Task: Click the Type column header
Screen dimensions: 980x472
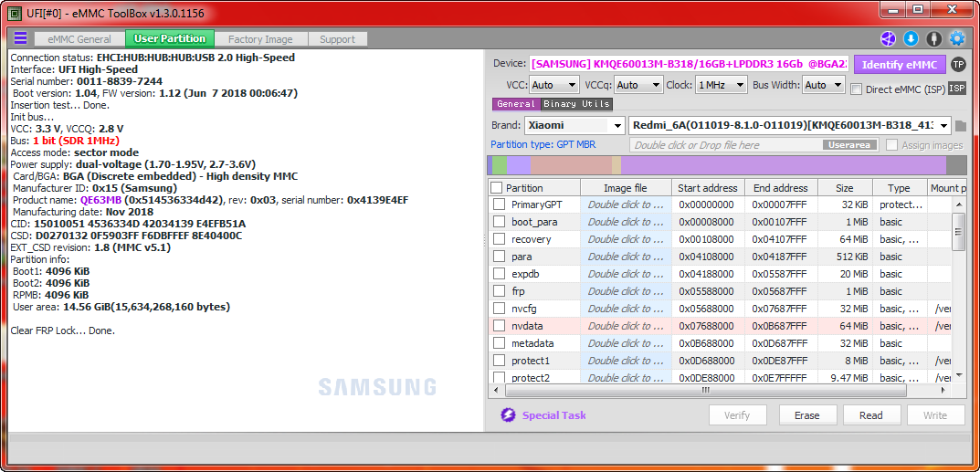Action: pyautogui.click(x=899, y=188)
